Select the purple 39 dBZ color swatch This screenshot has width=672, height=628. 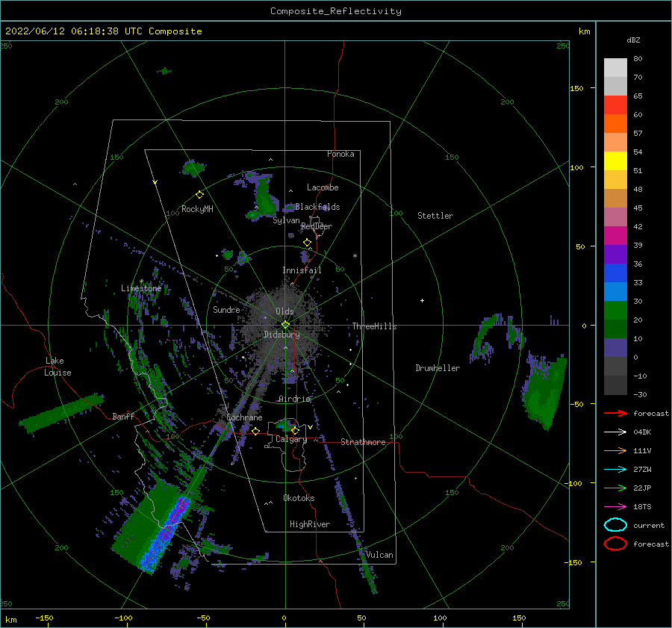click(615, 254)
